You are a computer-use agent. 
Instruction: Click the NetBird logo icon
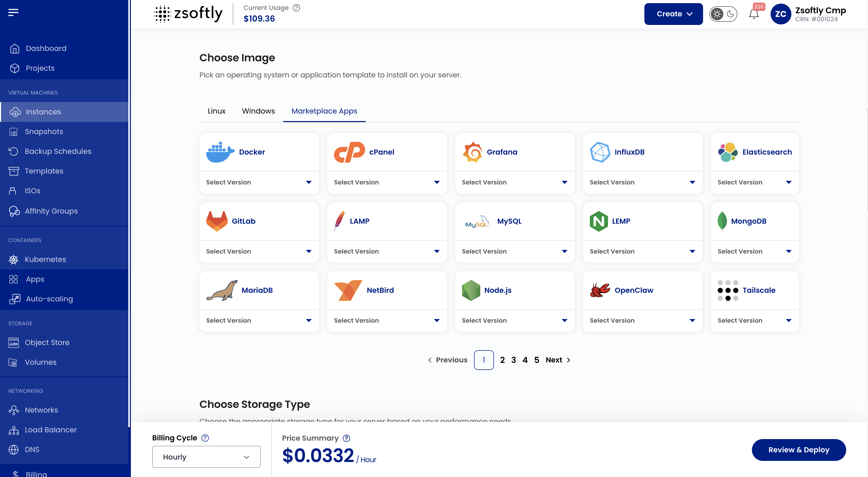pos(348,290)
